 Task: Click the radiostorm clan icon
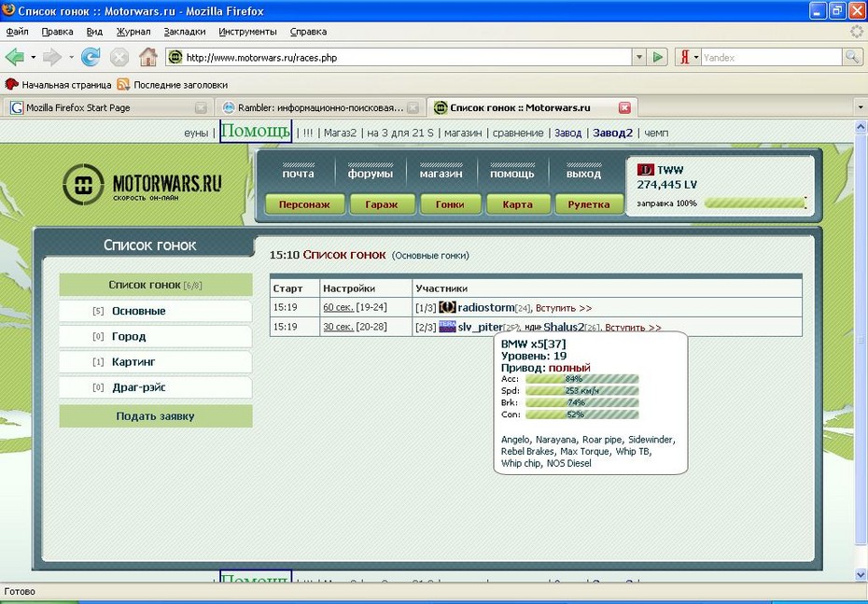click(x=447, y=307)
